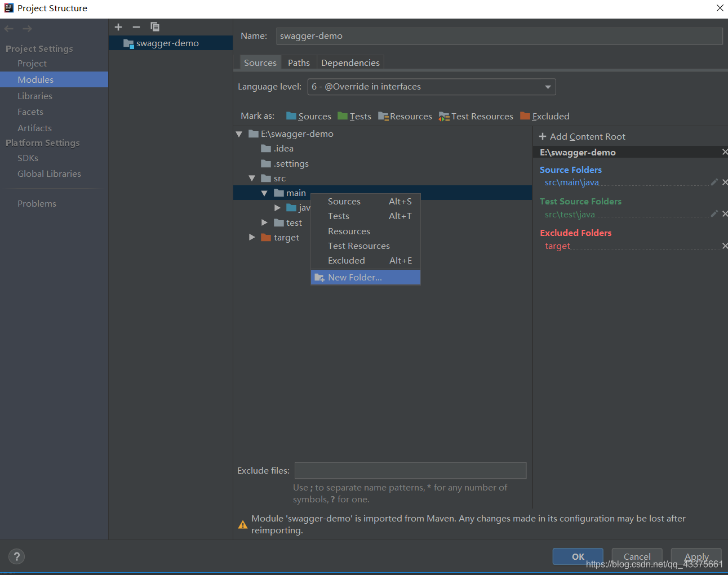Click the back navigation arrow

pyautogui.click(x=9, y=29)
